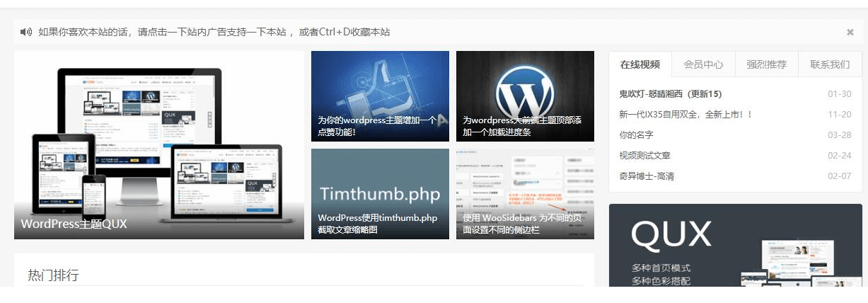Click the date 03-28 in the video list

(x=840, y=135)
